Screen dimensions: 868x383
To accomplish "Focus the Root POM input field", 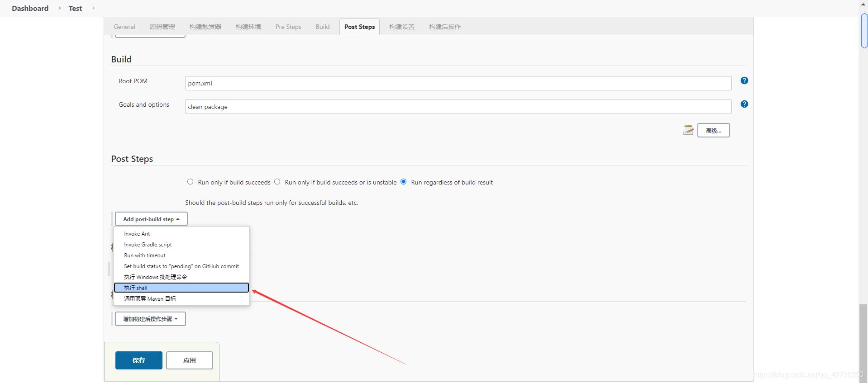I will pos(458,83).
